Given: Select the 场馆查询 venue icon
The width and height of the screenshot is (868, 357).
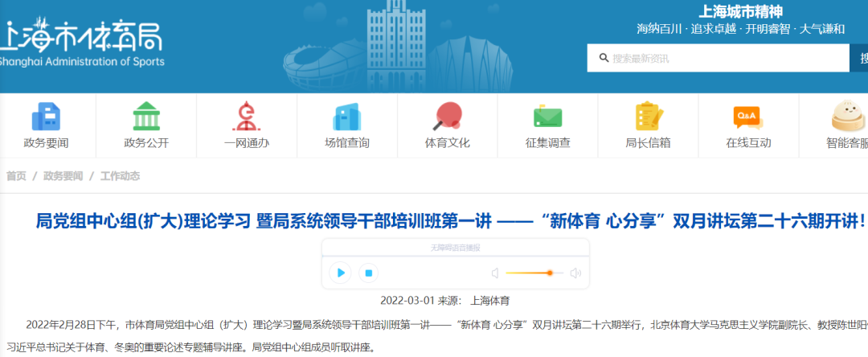Looking at the screenshot, I should click(x=346, y=117).
